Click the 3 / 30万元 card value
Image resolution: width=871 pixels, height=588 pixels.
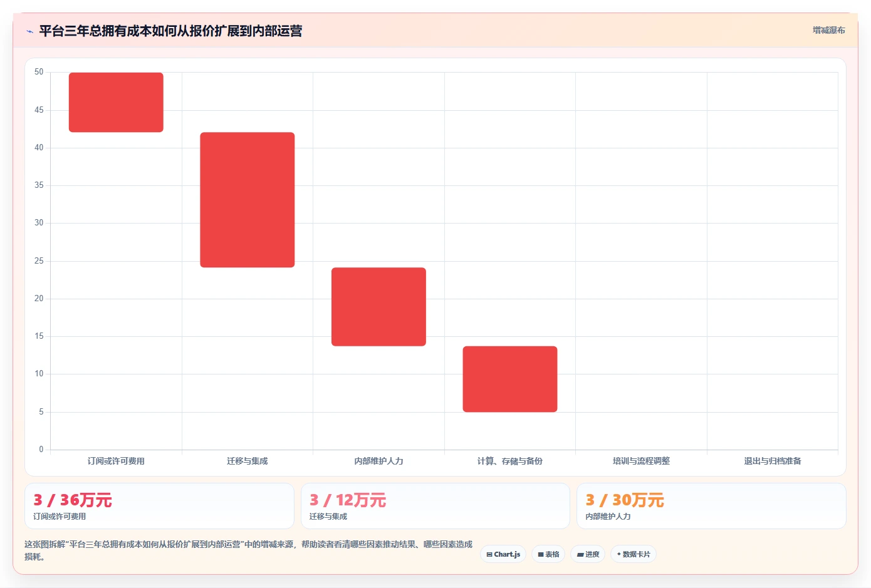(625, 500)
